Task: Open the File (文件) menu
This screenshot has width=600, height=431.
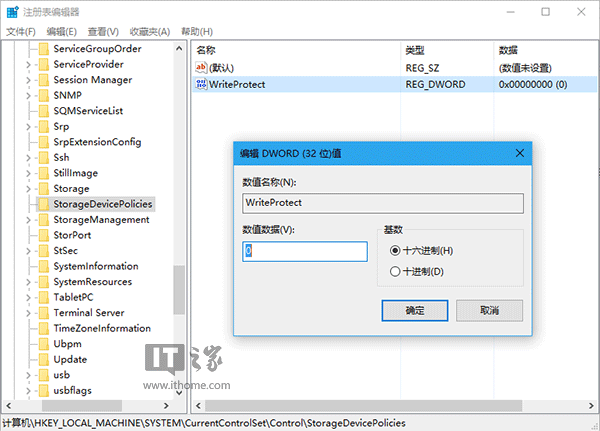Action: tap(21, 31)
